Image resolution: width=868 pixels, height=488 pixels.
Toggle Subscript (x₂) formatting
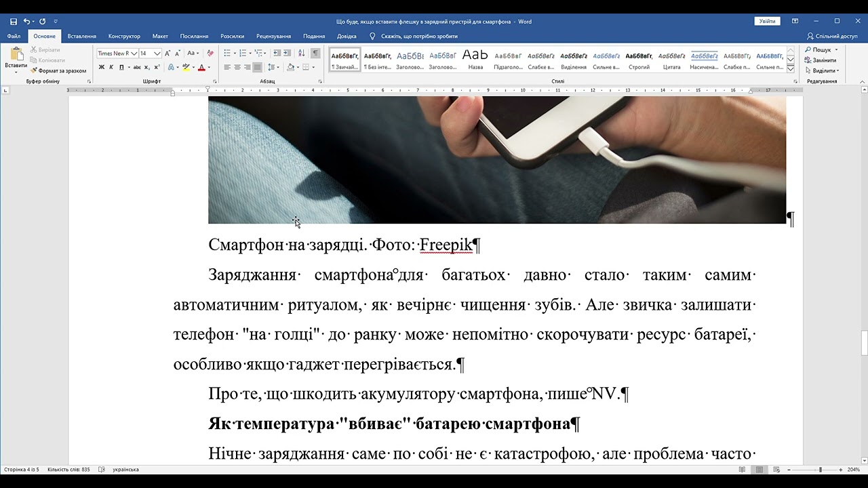point(147,67)
